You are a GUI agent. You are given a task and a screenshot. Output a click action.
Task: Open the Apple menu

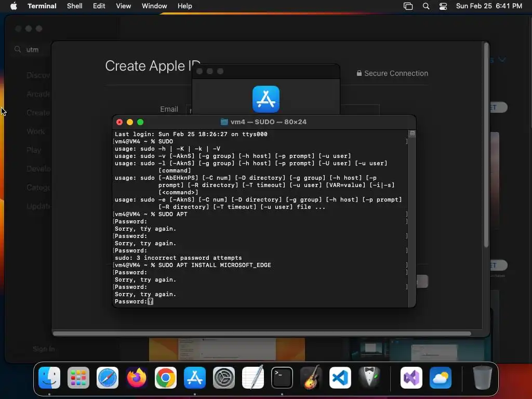[14, 6]
